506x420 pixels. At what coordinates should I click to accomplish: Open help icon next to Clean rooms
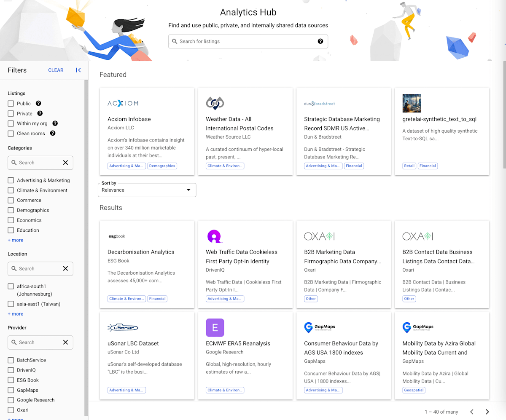coord(53,133)
